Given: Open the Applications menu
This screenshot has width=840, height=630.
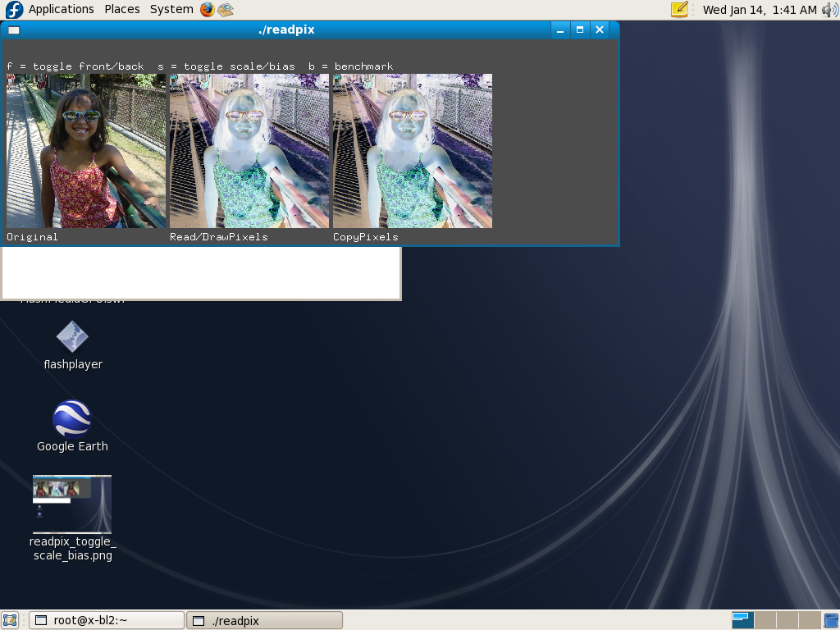Looking at the screenshot, I should click(x=61, y=10).
